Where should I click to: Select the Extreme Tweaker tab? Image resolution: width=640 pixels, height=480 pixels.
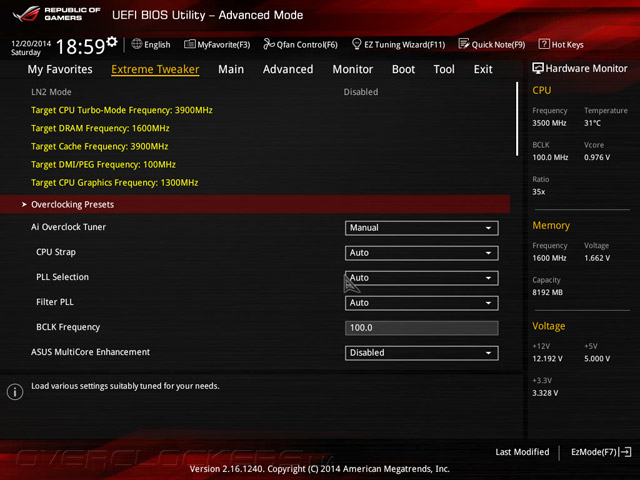pos(155,69)
